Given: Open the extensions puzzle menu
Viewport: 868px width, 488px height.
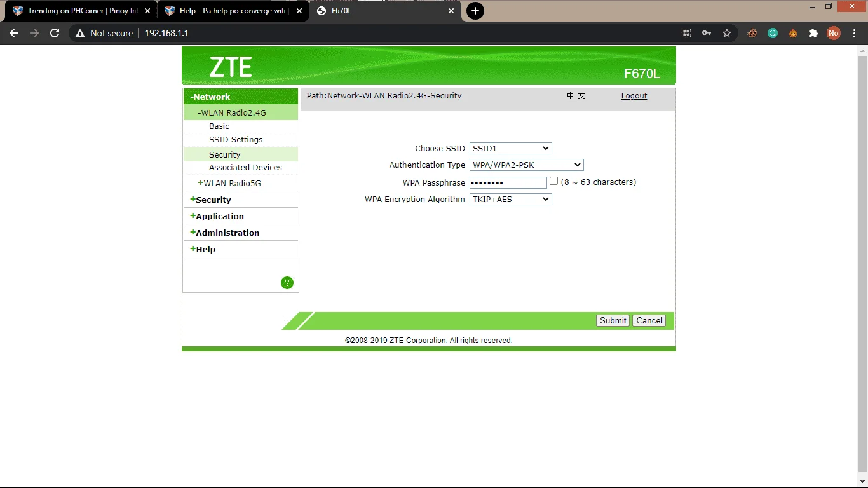Looking at the screenshot, I should tap(813, 33).
